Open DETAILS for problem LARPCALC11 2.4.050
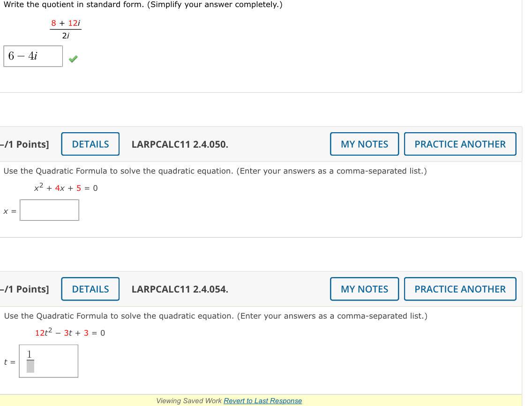The height and width of the screenshot is (406, 532). (x=90, y=144)
